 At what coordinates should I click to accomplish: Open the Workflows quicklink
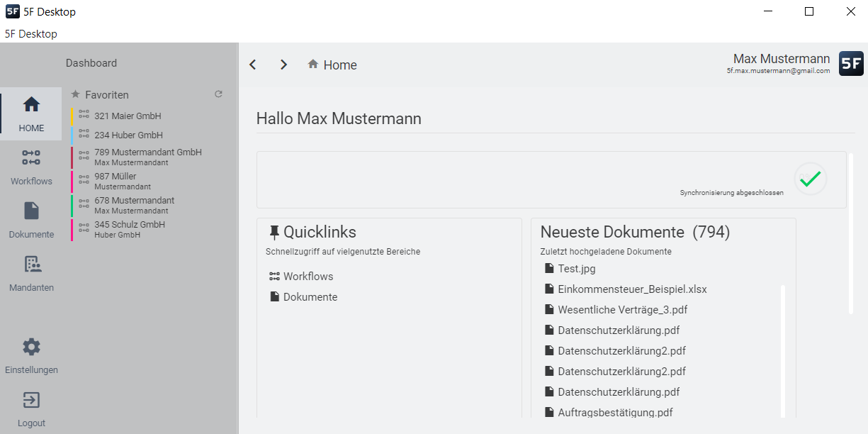pos(308,277)
